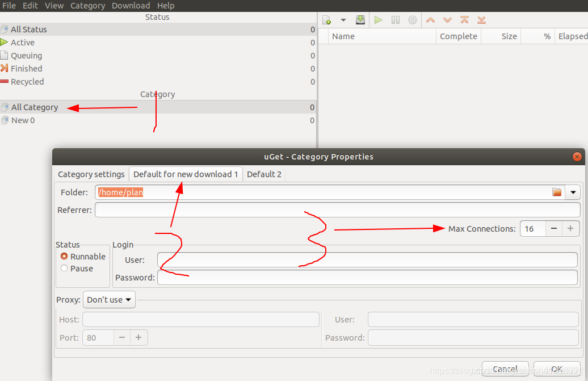Click the Cancel button
Screen dimensions: 588x381
[505, 370]
